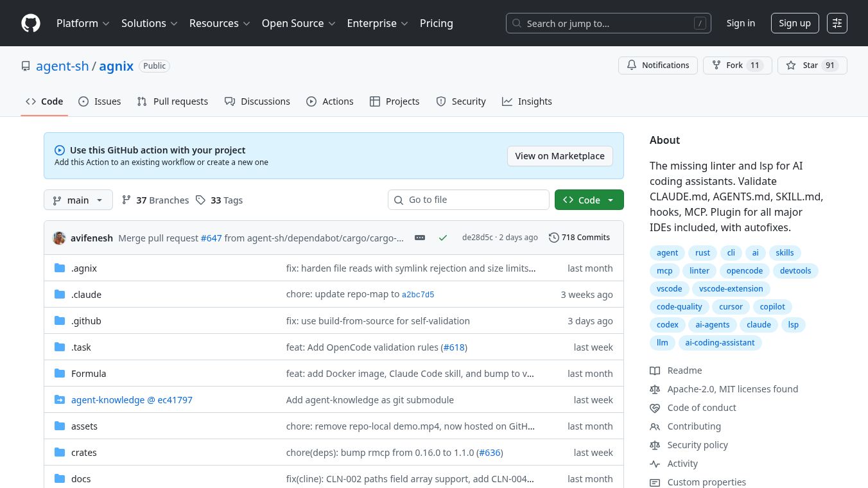Click View on Marketplace button
The height and width of the screenshot is (488, 868).
[x=559, y=156]
